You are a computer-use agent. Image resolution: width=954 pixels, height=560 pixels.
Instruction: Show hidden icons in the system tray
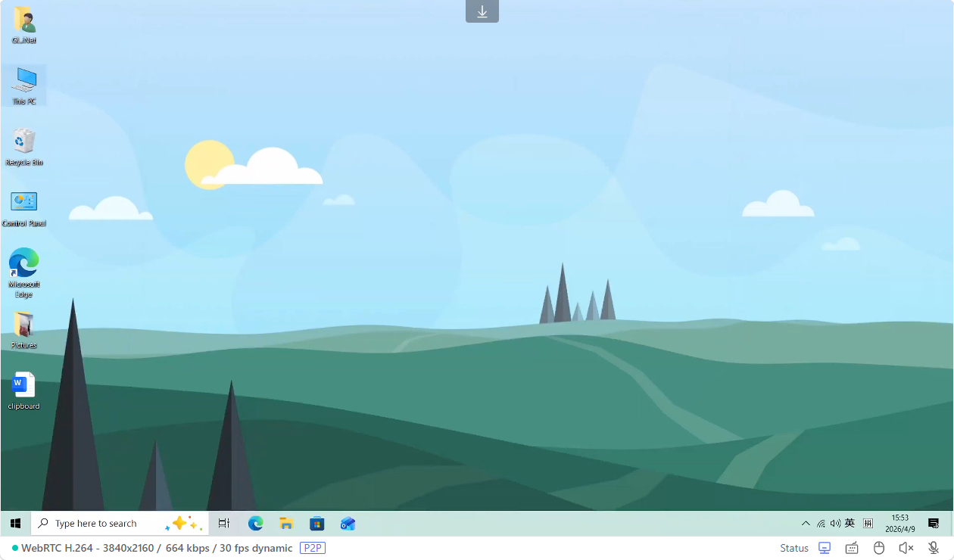[806, 524]
